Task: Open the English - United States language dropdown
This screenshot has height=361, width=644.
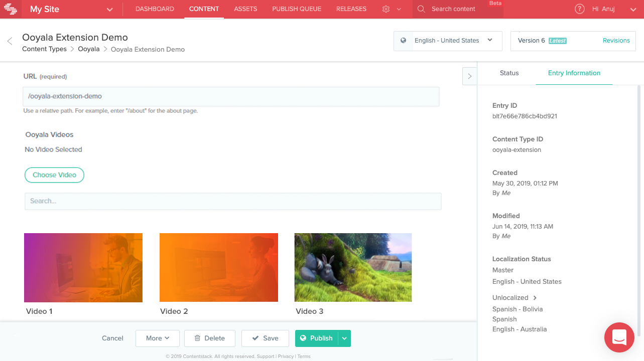Action: [x=448, y=41]
